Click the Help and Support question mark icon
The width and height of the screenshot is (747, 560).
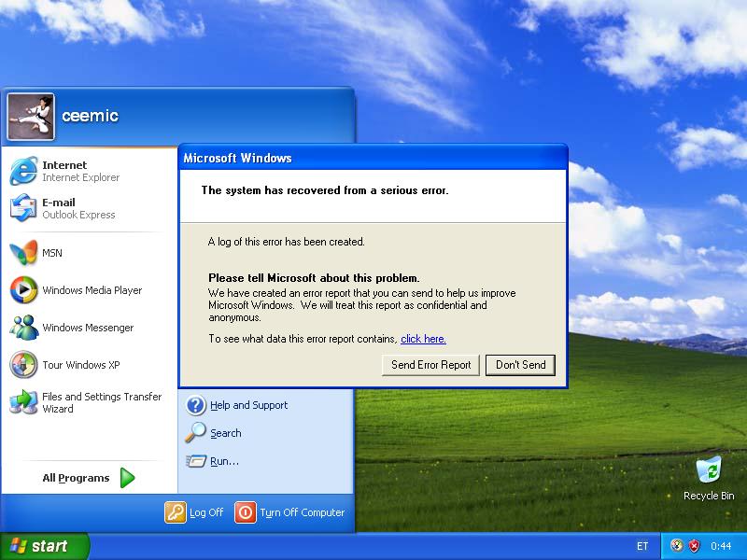click(x=196, y=405)
